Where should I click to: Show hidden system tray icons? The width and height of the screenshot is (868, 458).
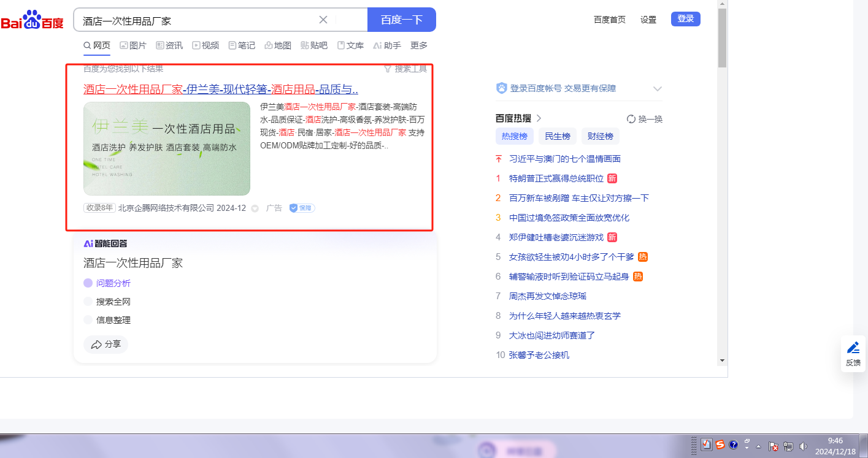point(758,446)
